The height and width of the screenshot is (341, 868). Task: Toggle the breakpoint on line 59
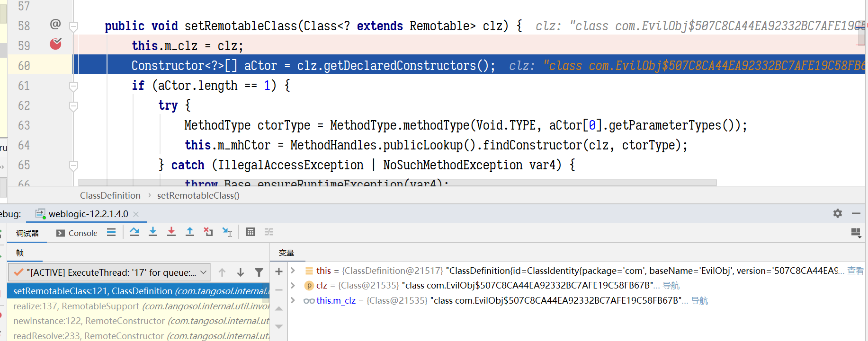coord(56,44)
